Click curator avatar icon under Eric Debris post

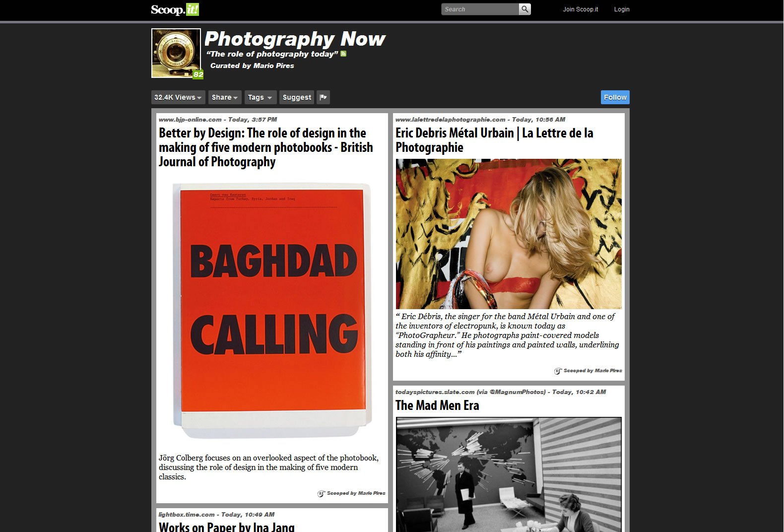click(x=558, y=371)
